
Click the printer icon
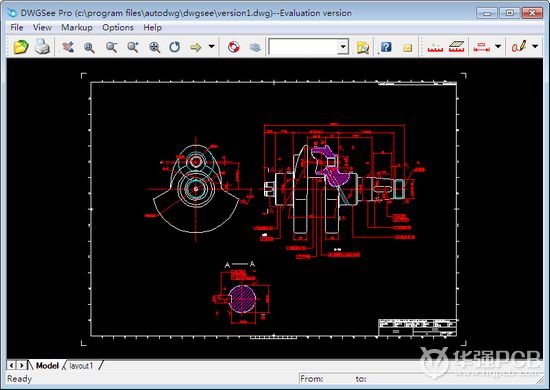point(42,47)
